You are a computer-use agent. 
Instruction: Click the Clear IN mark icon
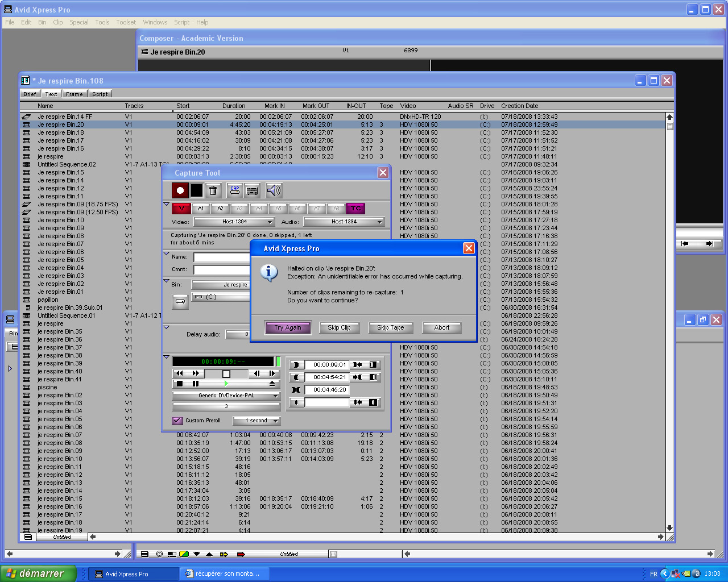click(x=373, y=365)
